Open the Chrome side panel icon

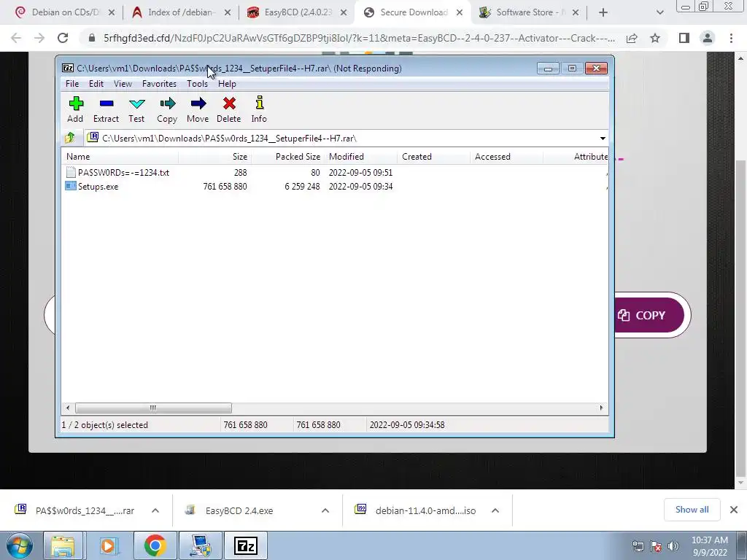pyautogui.click(x=684, y=38)
